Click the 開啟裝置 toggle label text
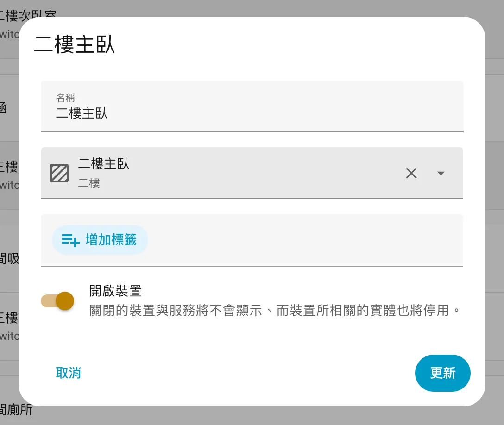Viewport: 504px width, 425px height. point(115,291)
